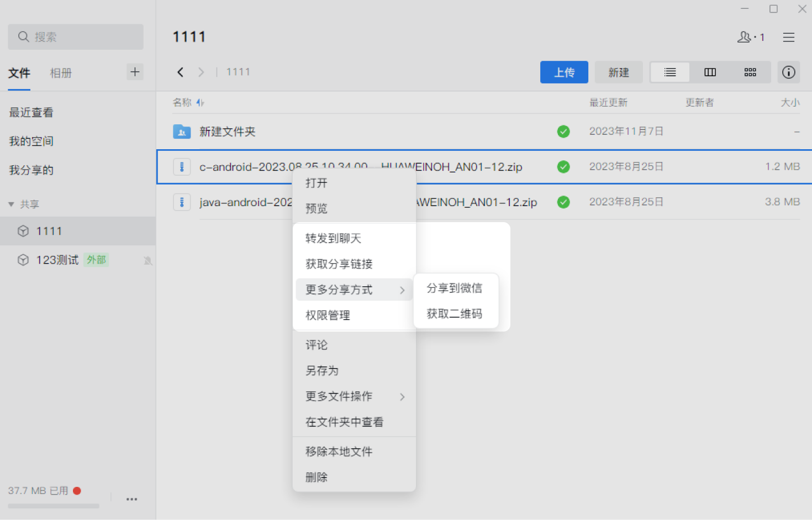
Task: Switch to column view layout
Action: coord(709,72)
